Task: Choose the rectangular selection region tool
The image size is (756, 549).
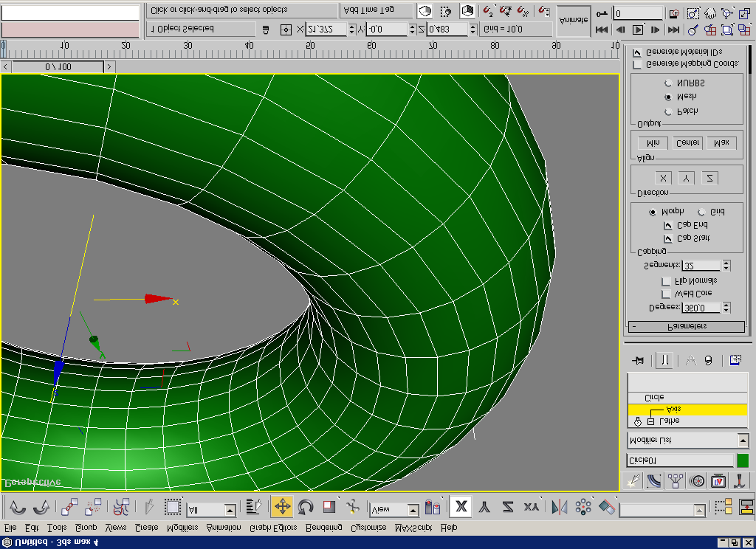Action: coord(172,507)
